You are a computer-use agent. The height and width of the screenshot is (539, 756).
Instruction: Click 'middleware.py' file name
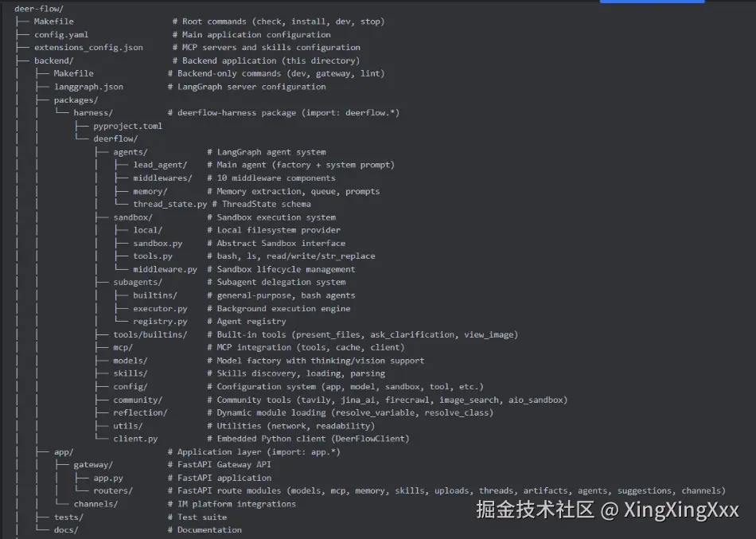[165, 269]
